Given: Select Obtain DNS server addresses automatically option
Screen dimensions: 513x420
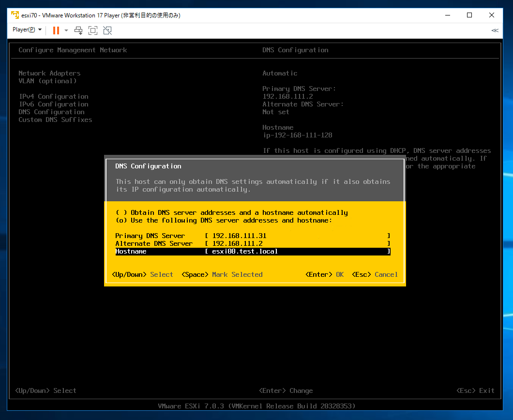Looking at the screenshot, I should point(232,212).
